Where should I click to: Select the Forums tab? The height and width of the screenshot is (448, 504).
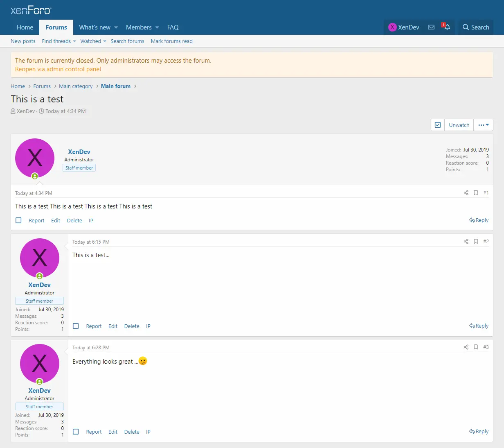click(x=56, y=27)
